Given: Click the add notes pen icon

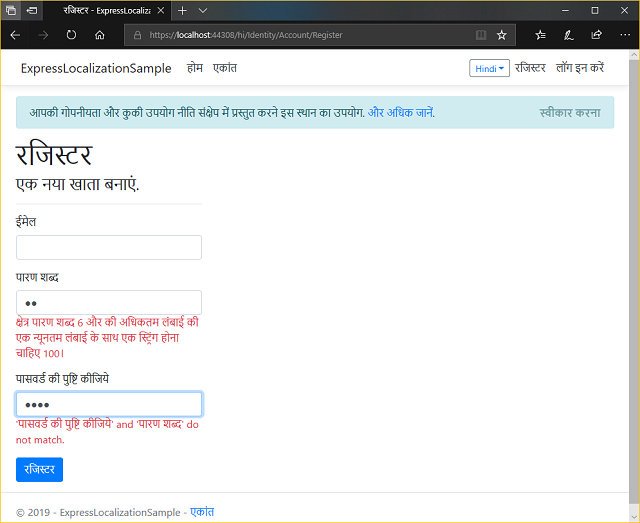Looking at the screenshot, I should click(568, 34).
